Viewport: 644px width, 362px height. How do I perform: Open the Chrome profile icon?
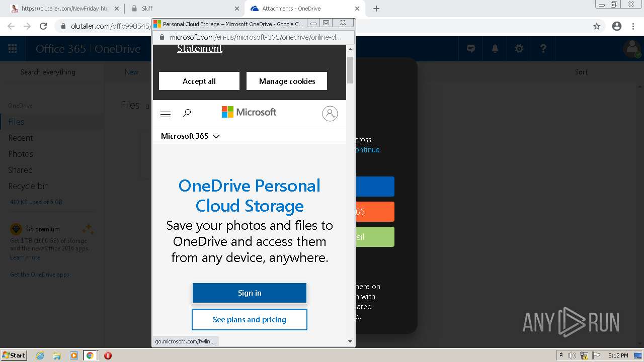(x=617, y=26)
